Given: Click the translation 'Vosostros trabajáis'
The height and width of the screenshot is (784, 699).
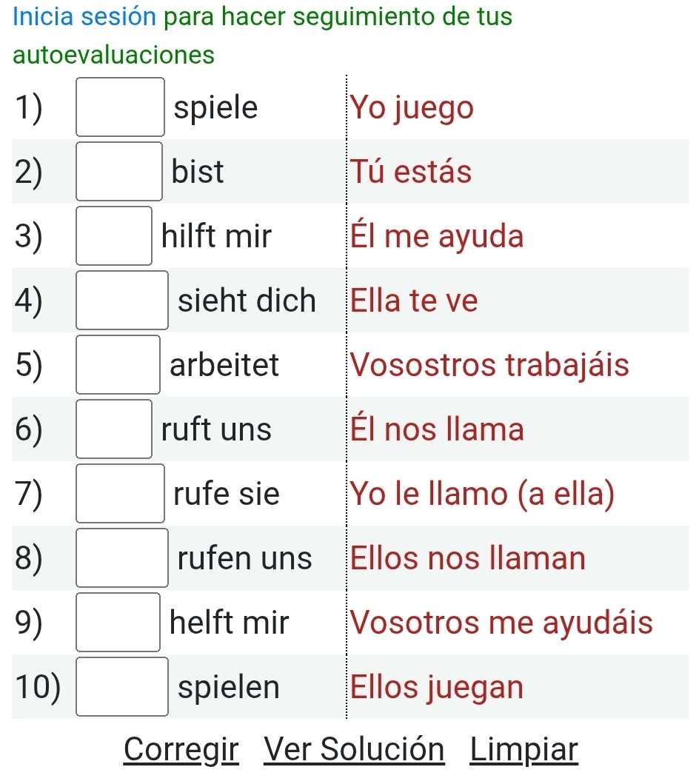Looking at the screenshot, I should 489,365.
